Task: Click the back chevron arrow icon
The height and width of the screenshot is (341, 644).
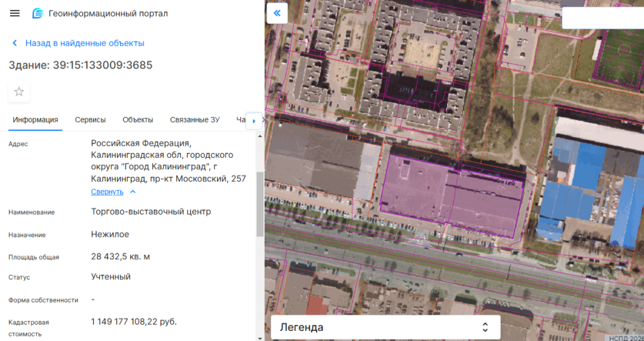Action: pos(15,43)
